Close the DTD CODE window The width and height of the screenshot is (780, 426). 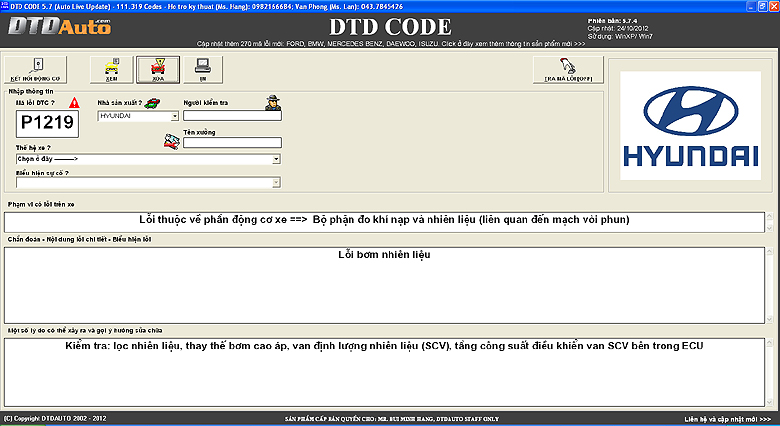point(774,6)
